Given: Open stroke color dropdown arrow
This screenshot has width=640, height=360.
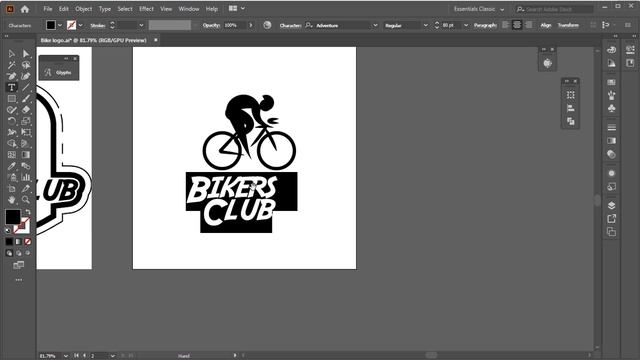Looking at the screenshot, I should 80,25.
